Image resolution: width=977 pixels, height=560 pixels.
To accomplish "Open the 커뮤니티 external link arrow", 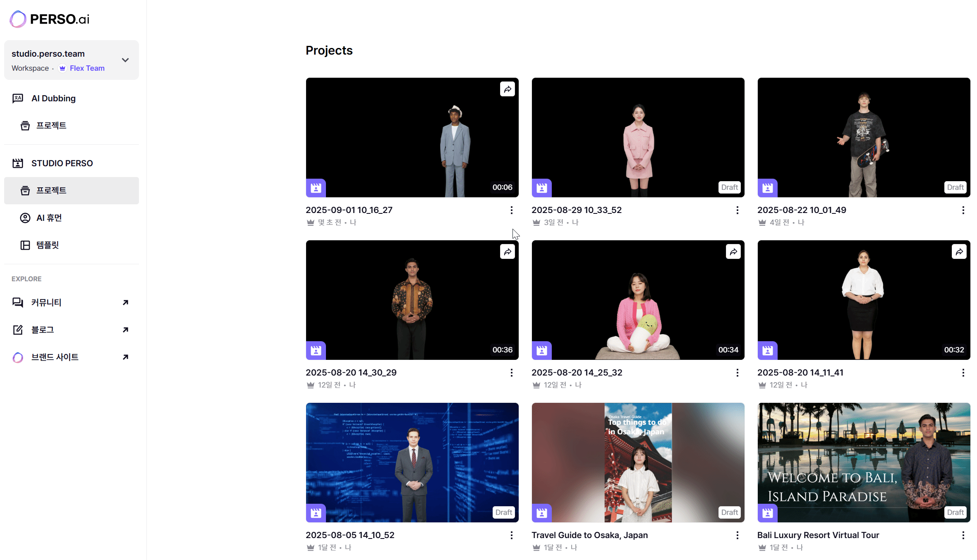I will 125,303.
